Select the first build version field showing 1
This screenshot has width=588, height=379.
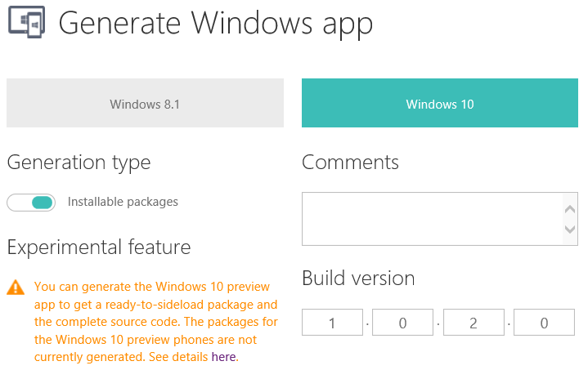tap(332, 323)
